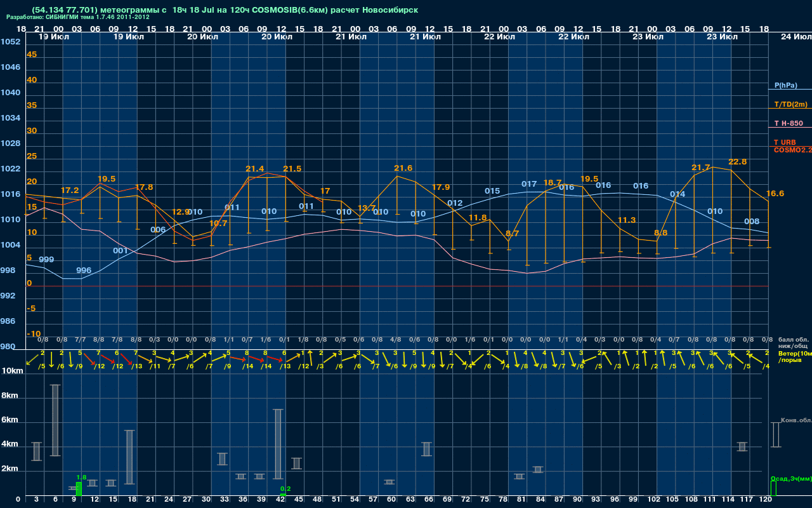Select the 015 pressure label
Viewport: 812px width, 508px height.
[x=492, y=191]
